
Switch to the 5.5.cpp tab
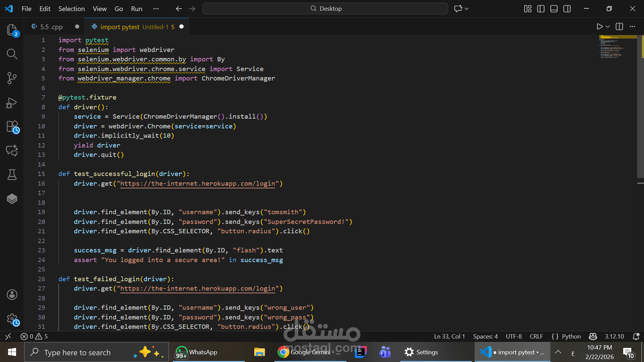point(51,26)
